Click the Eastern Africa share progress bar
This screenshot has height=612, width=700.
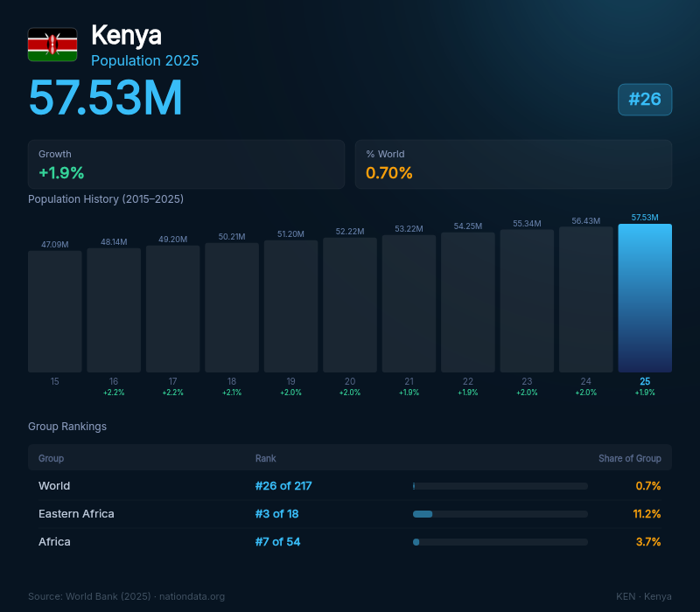[500, 514]
